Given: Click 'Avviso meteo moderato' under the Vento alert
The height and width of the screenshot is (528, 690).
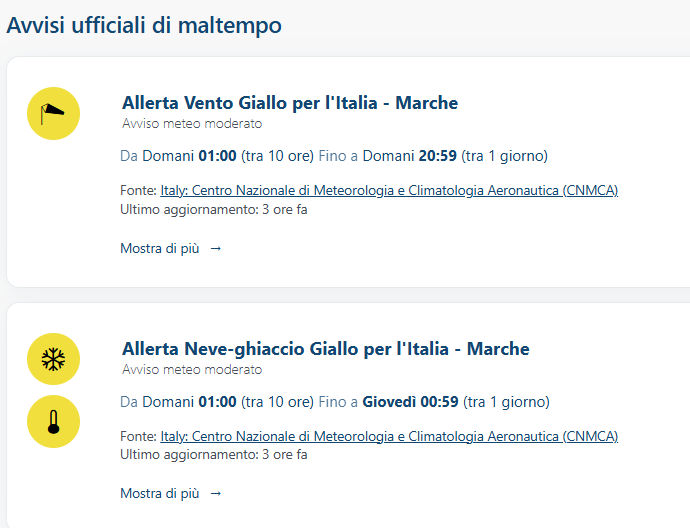Looking at the screenshot, I should click(x=192, y=124).
